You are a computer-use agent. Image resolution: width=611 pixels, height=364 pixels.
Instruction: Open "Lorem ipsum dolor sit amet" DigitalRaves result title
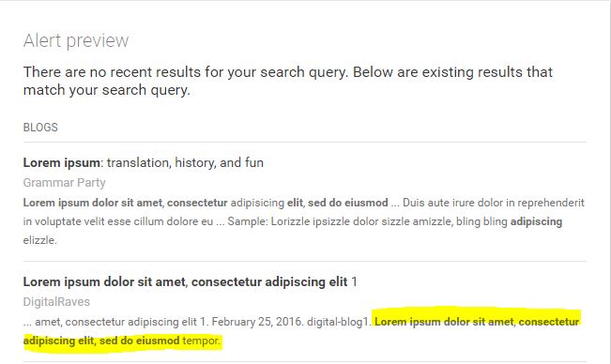pos(190,281)
